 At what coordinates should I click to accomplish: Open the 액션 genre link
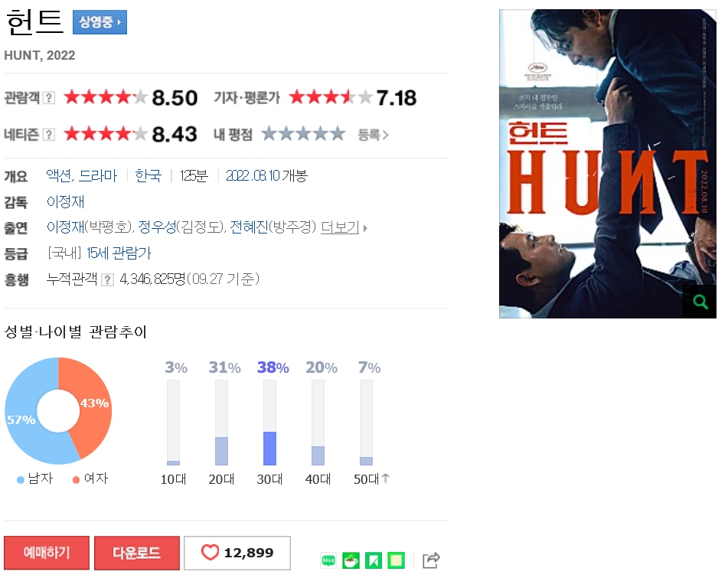pyautogui.click(x=59, y=175)
